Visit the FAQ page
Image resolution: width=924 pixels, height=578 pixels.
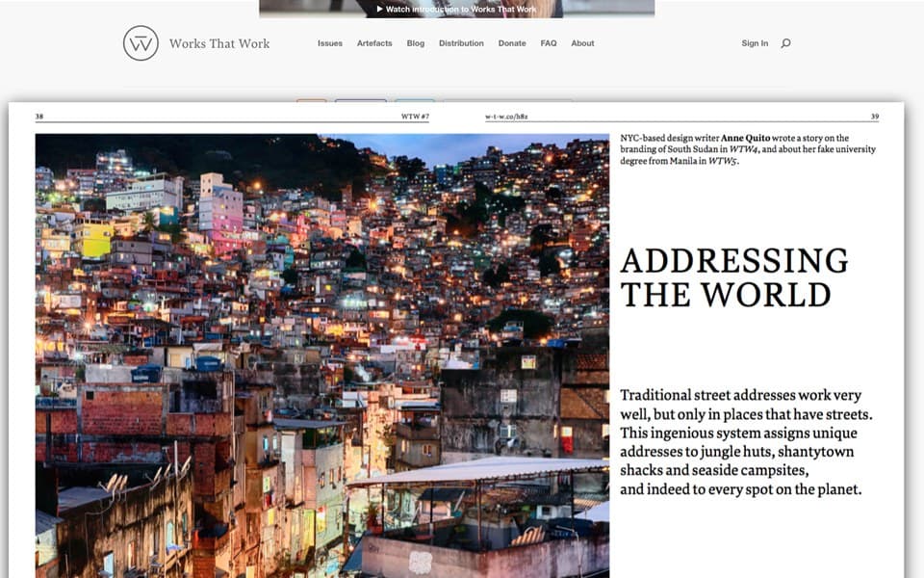pos(549,43)
